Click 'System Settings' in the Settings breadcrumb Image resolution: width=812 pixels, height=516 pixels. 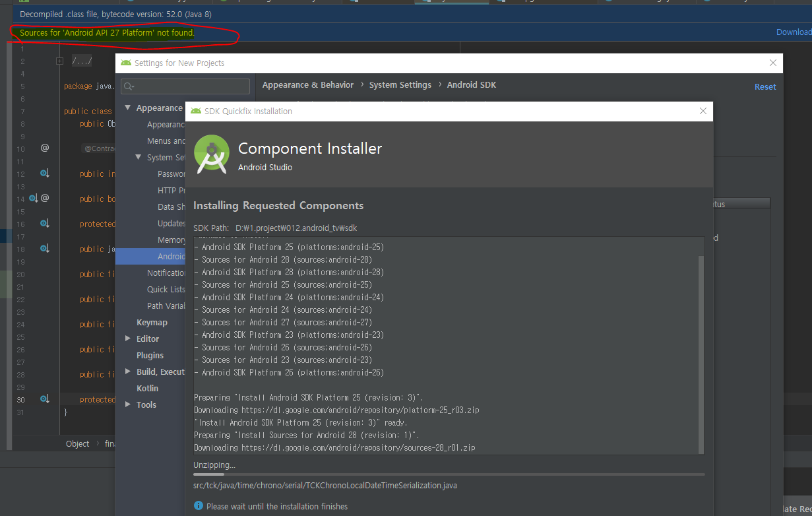pyautogui.click(x=400, y=85)
